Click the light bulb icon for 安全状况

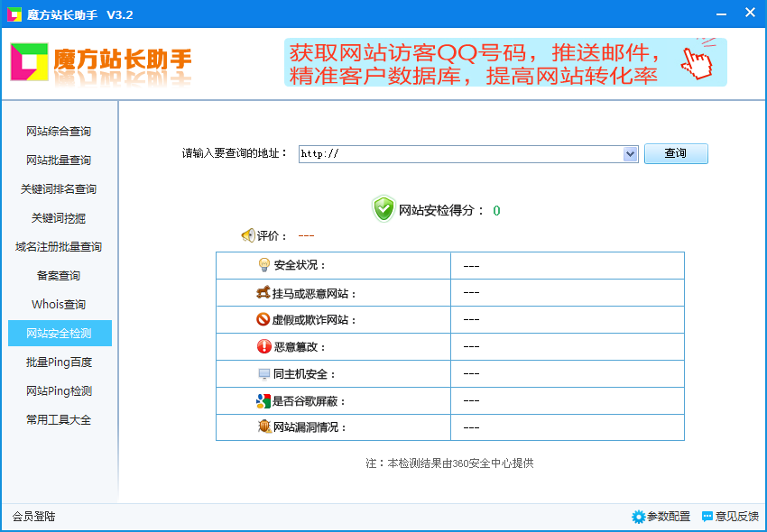coord(264,265)
